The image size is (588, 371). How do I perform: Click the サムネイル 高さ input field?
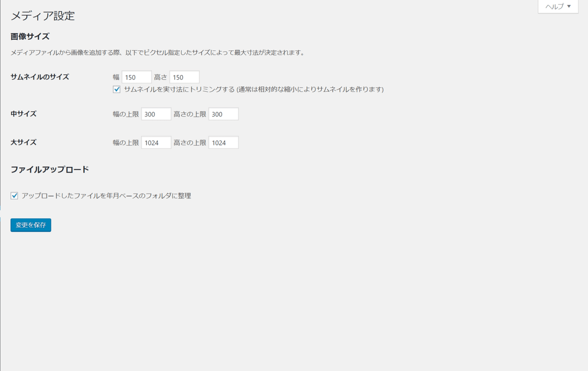coord(184,77)
